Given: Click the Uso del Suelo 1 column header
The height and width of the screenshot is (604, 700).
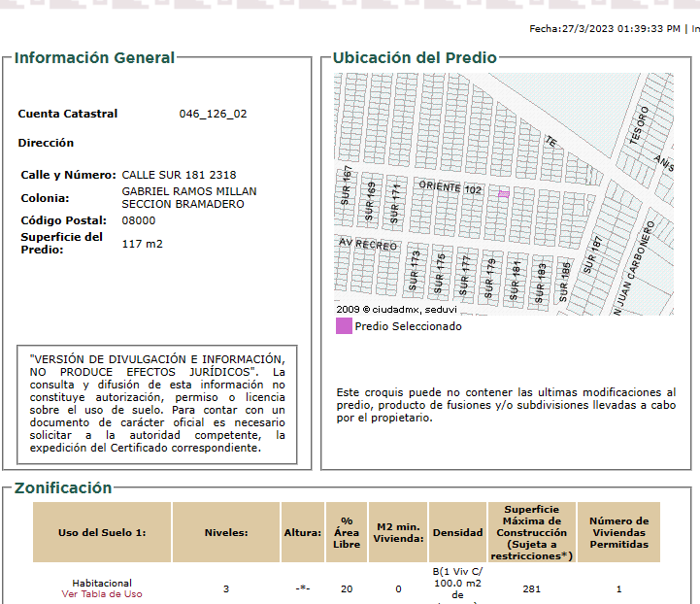Looking at the screenshot, I should pos(102,532).
